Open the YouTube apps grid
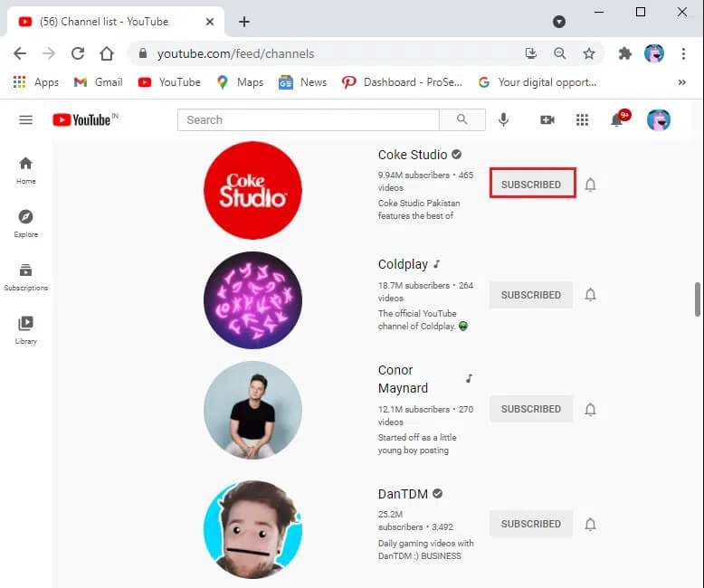The width and height of the screenshot is (704, 588). [582, 119]
